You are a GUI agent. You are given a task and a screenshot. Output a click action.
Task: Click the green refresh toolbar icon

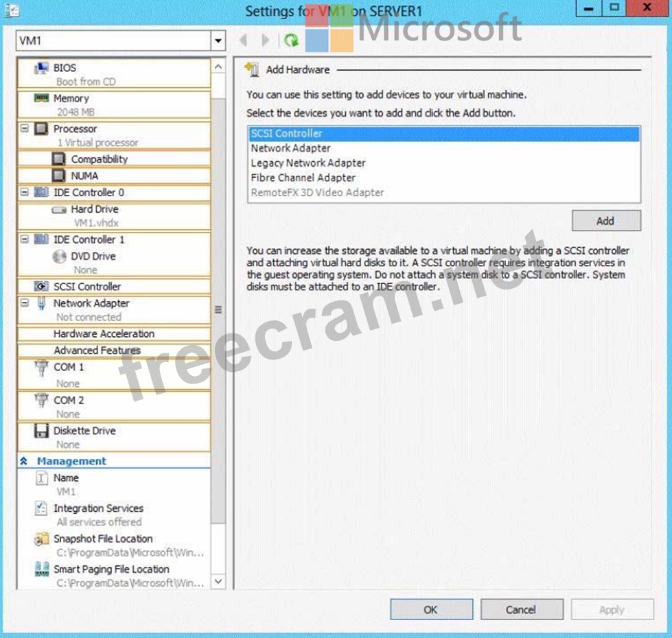292,40
